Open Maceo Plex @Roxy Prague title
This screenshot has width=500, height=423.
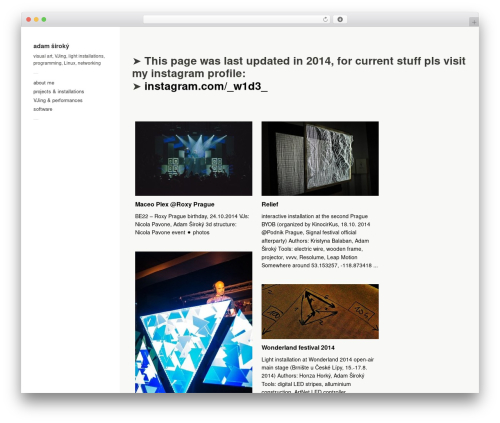175,204
